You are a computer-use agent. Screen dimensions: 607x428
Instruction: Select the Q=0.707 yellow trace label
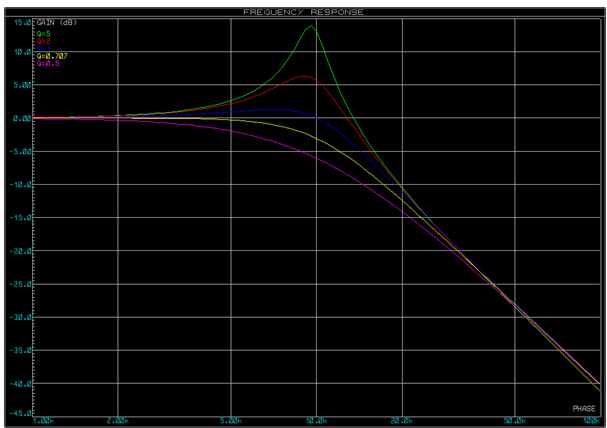pyautogui.click(x=50, y=56)
